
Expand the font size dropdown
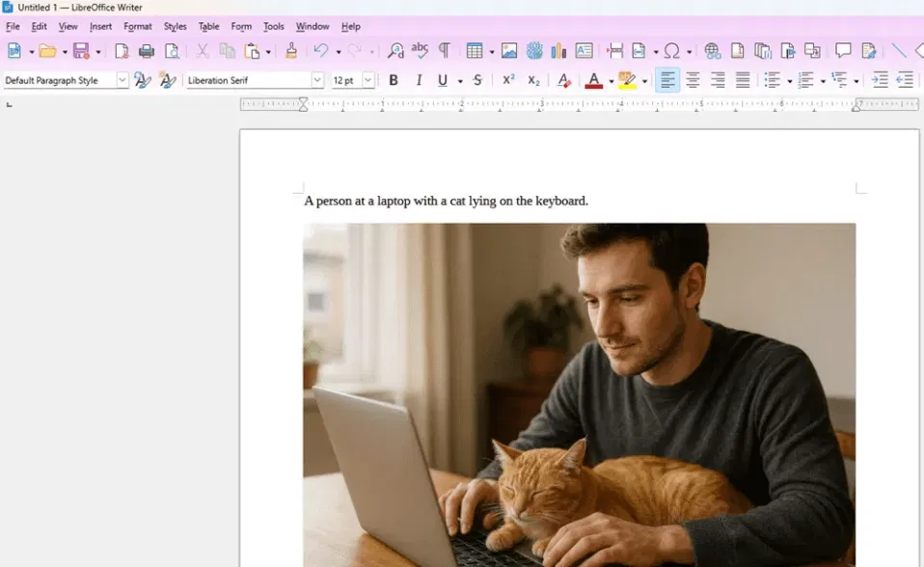coord(367,79)
